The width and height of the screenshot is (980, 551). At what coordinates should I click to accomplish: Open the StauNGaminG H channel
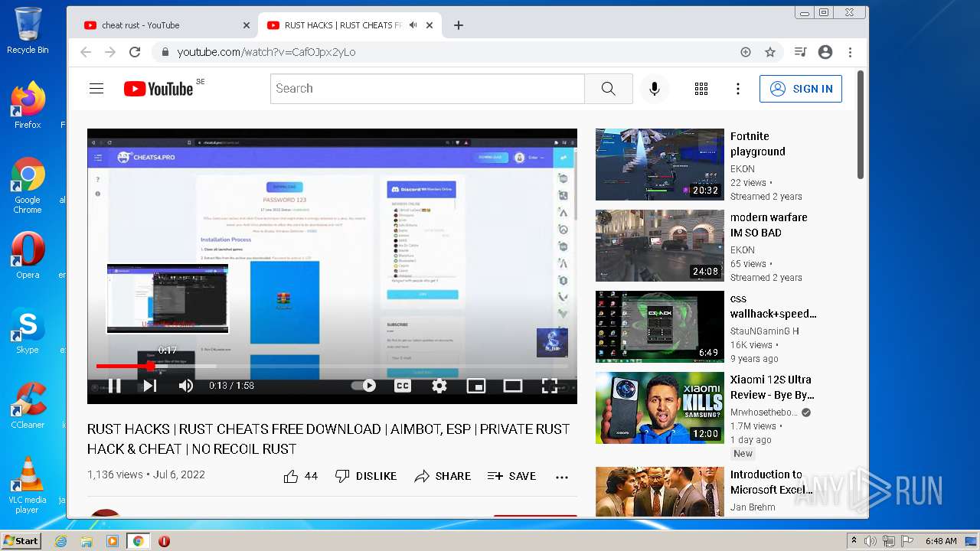click(764, 331)
